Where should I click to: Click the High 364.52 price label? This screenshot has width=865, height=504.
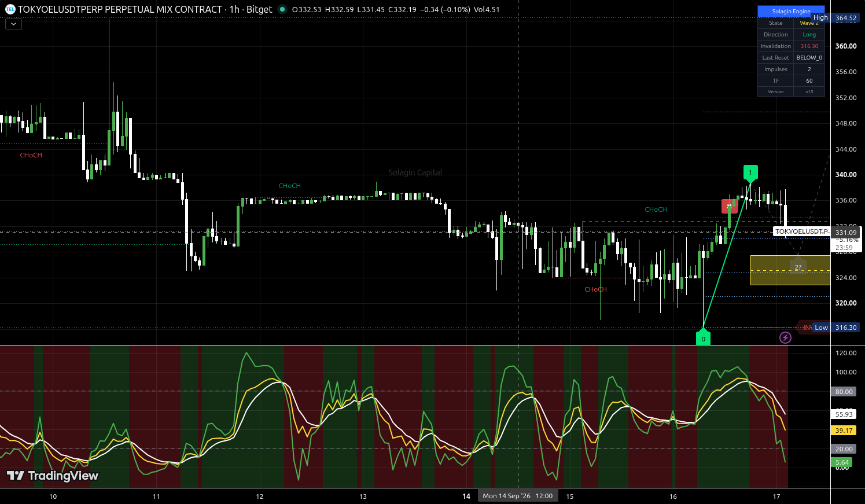pos(835,18)
